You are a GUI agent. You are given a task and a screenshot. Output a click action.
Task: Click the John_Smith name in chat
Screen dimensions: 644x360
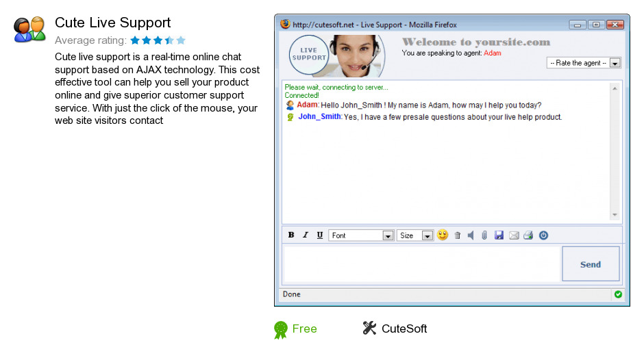click(x=319, y=116)
